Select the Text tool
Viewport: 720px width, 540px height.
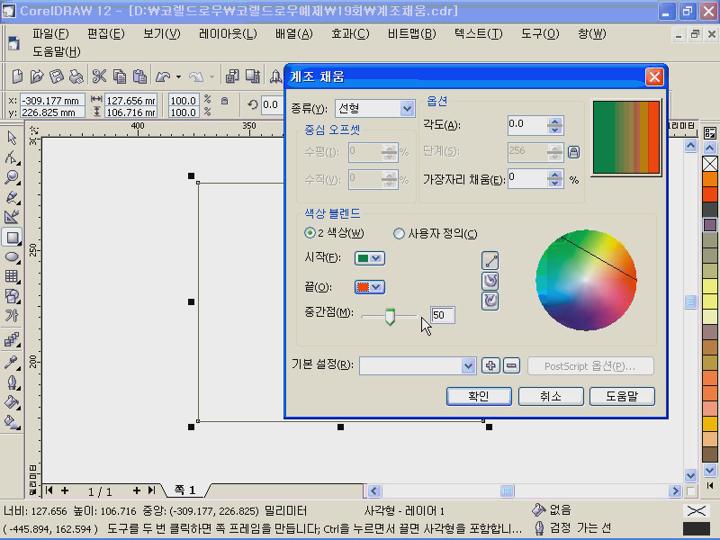11,315
